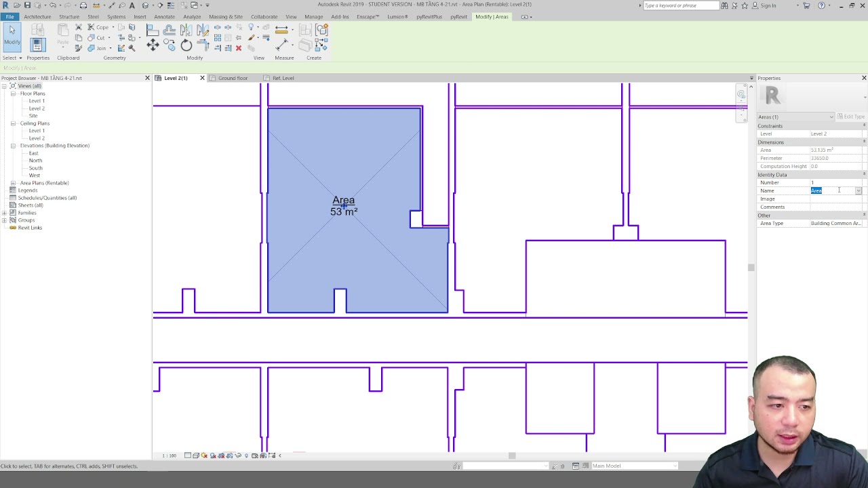The width and height of the screenshot is (868, 488).
Task: Click the Area 53 m² tag in view
Action: [x=344, y=206]
